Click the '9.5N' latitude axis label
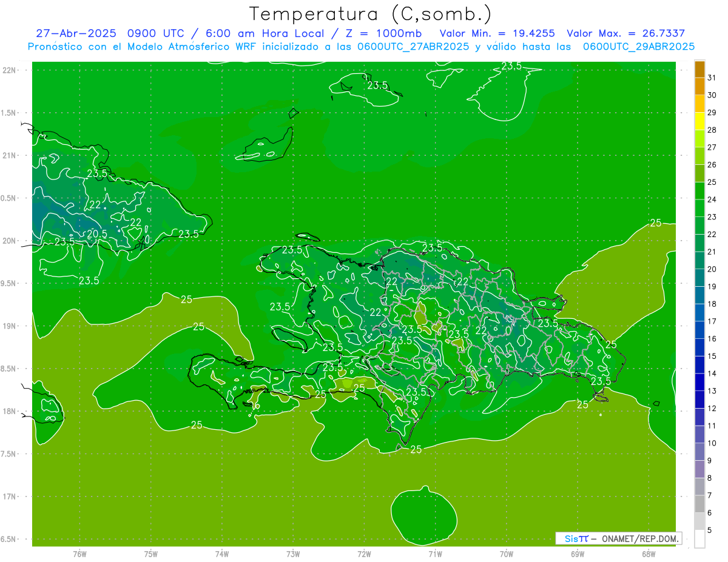Image resolution: width=728 pixels, height=562 pixels. click(x=10, y=283)
